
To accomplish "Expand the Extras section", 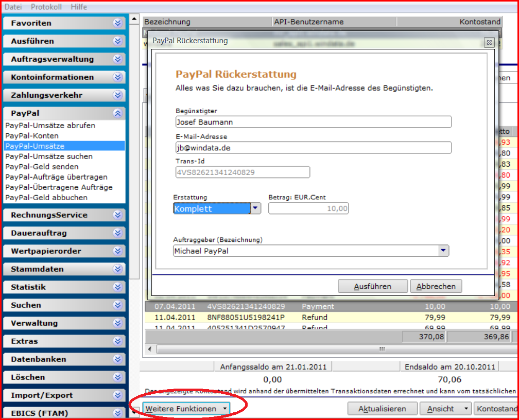I will (x=117, y=341).
